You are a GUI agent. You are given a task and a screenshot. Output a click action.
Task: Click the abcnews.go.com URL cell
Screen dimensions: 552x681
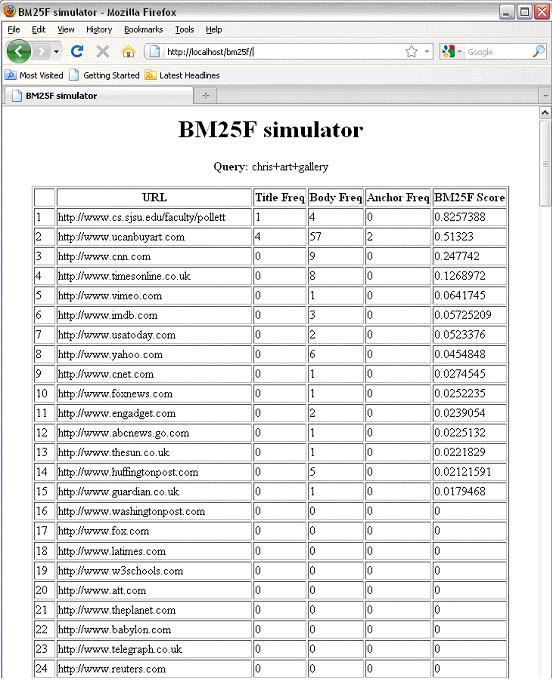coord(154,433)
